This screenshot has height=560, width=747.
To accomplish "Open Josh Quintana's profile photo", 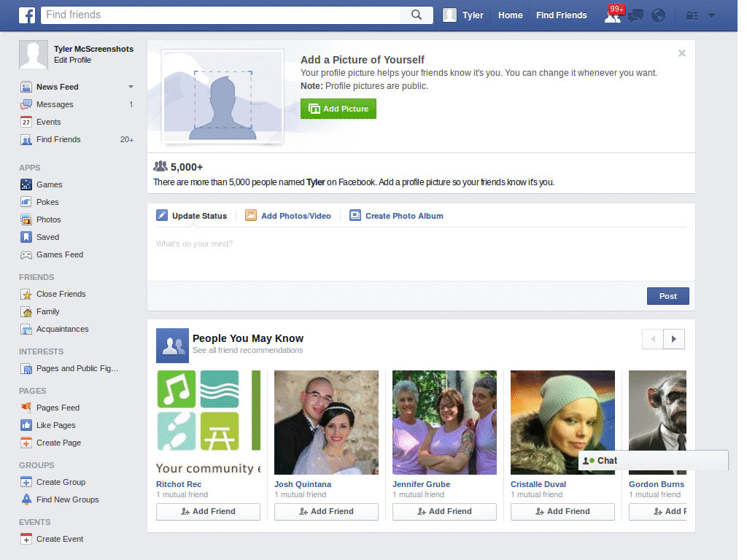I will coord(326,422).
